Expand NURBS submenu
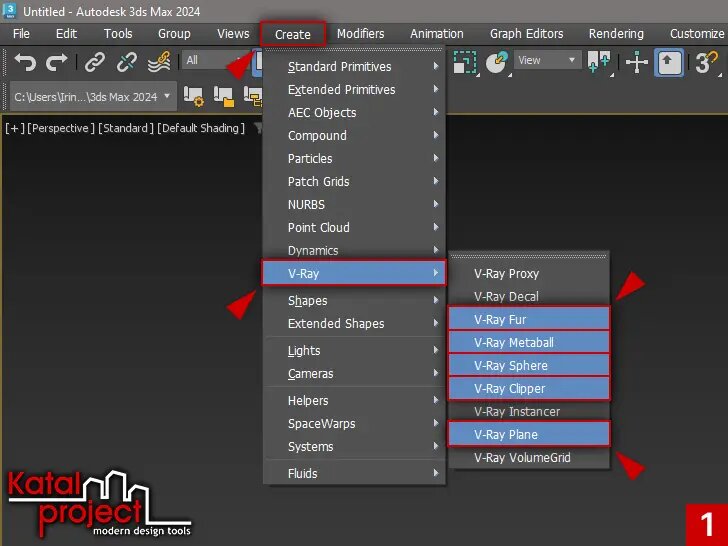 pyautogui.click(x=354, y=204)
